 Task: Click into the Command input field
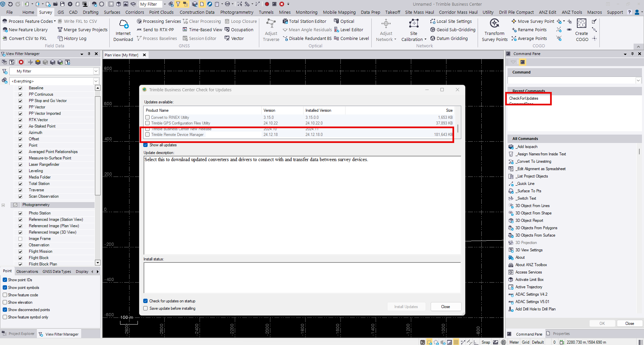click(572, 81)
